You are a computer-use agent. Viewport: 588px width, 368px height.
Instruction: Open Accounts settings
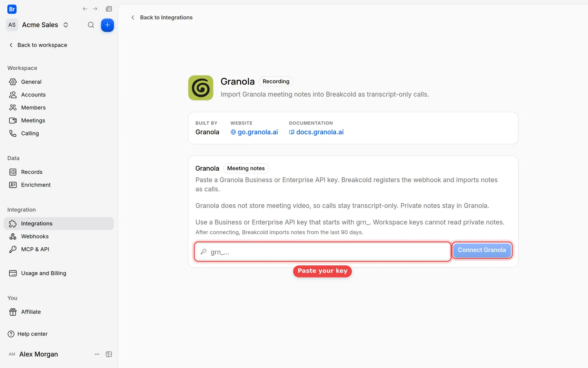(59, 95)
